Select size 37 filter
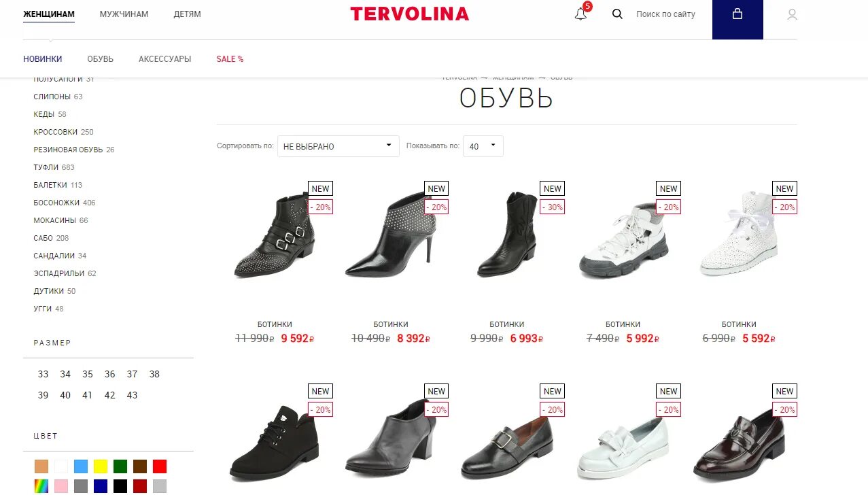 (132, 374)
